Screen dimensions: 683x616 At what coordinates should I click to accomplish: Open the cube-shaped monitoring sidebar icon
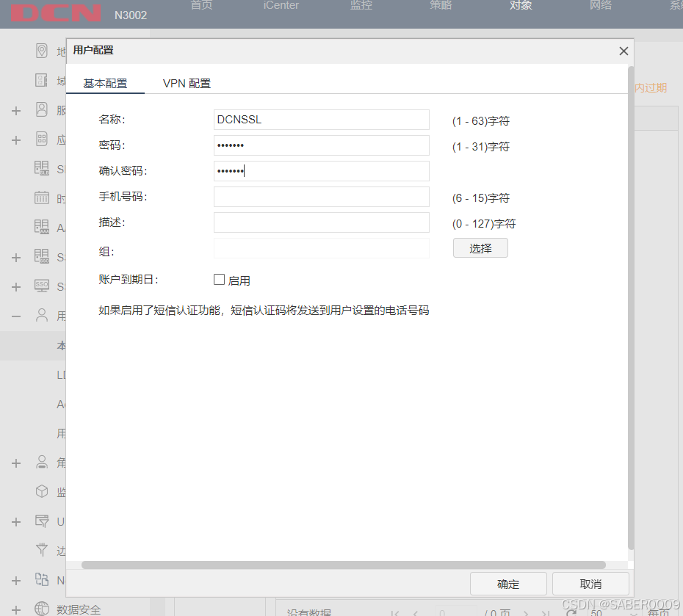42,492
